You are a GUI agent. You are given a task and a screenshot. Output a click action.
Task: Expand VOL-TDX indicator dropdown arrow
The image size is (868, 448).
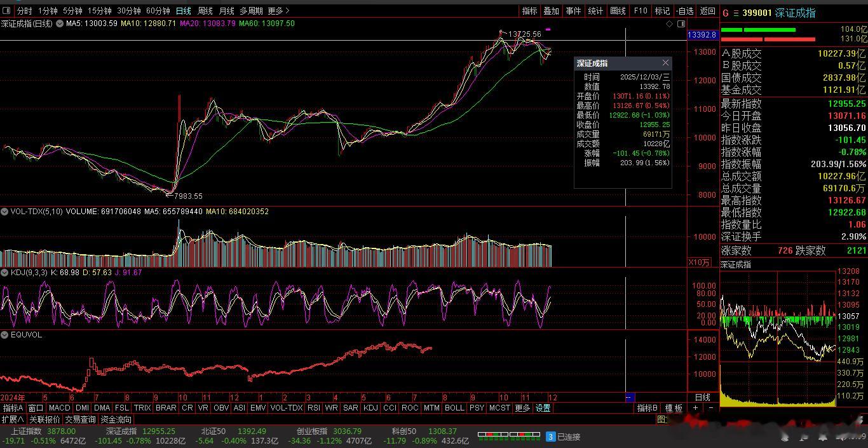click(x=6, y=212)
